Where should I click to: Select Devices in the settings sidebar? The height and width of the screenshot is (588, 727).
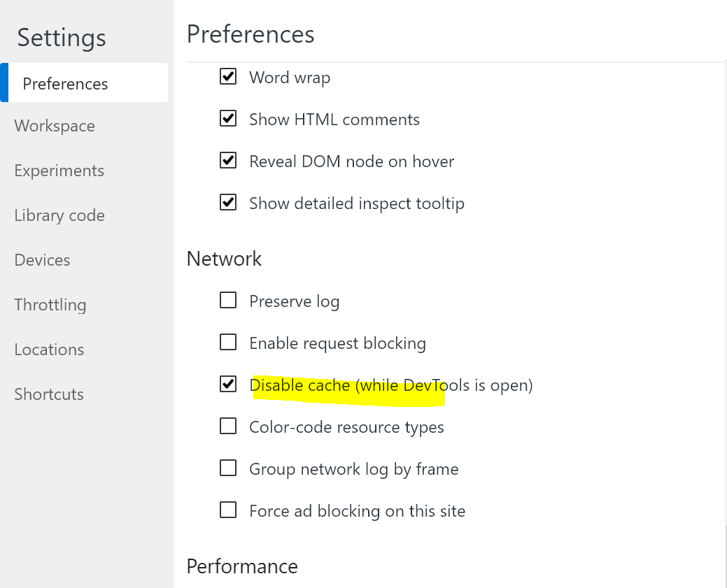tap(43, 260)
